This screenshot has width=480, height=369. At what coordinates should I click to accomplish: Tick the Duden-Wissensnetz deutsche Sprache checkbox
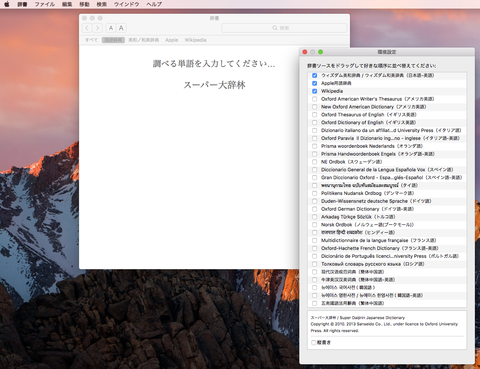tap(314, 201)
